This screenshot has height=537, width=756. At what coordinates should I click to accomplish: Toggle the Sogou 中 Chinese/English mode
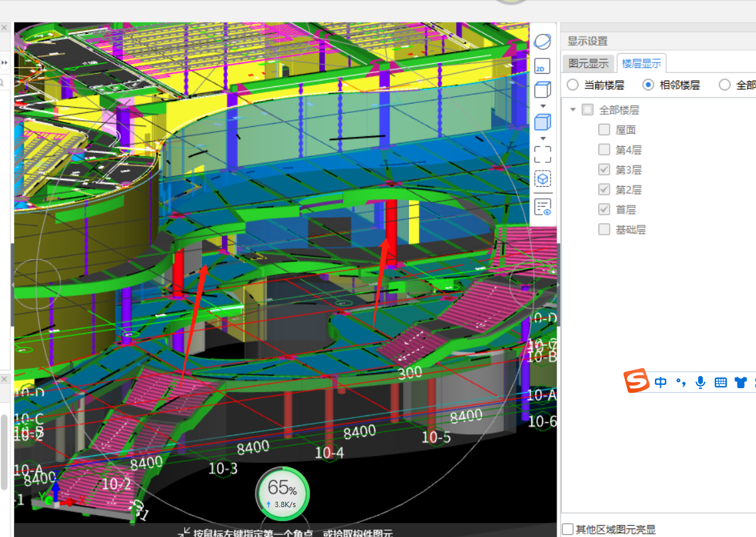(x=660, y=382)
